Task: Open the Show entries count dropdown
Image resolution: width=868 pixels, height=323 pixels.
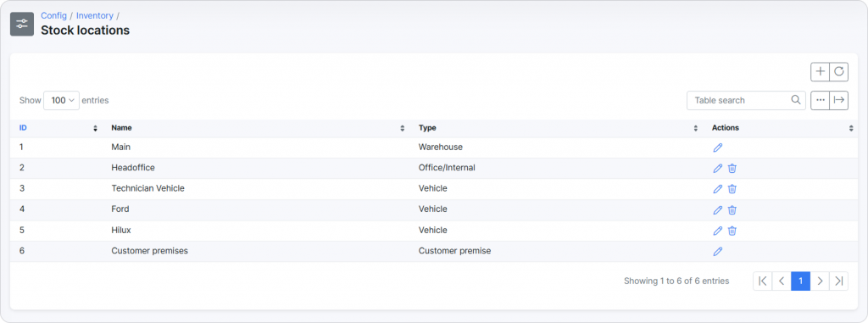Action: pyautogui.click(x=61, y=100)
